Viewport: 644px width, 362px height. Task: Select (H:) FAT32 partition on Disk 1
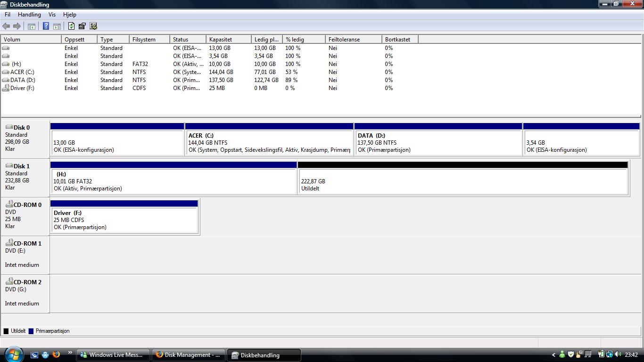tap(173, 178)
